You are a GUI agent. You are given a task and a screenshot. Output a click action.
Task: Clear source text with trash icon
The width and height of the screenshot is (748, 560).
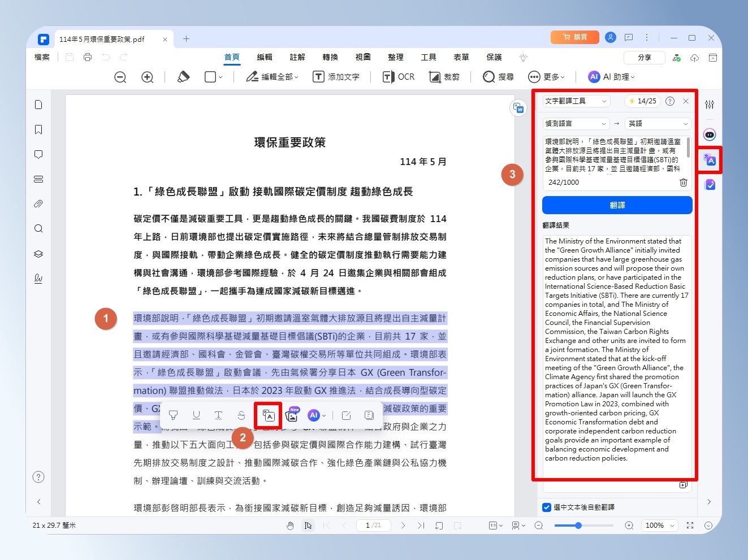tap(683, 183)
